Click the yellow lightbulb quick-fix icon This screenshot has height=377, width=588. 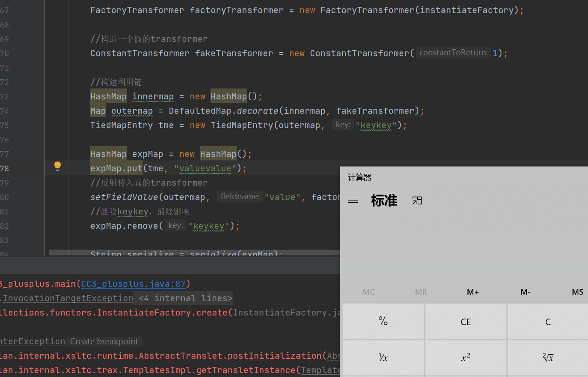click(58, 166)
